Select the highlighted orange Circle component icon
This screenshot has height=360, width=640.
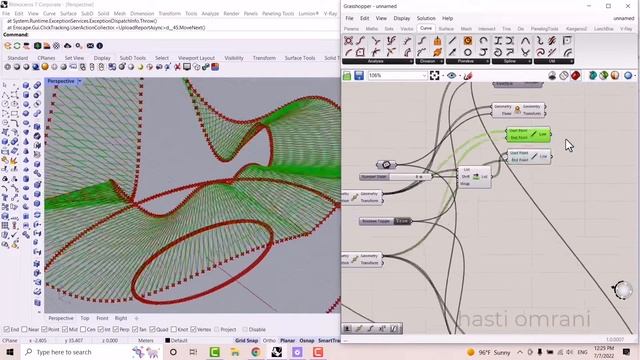coord(468,40)
